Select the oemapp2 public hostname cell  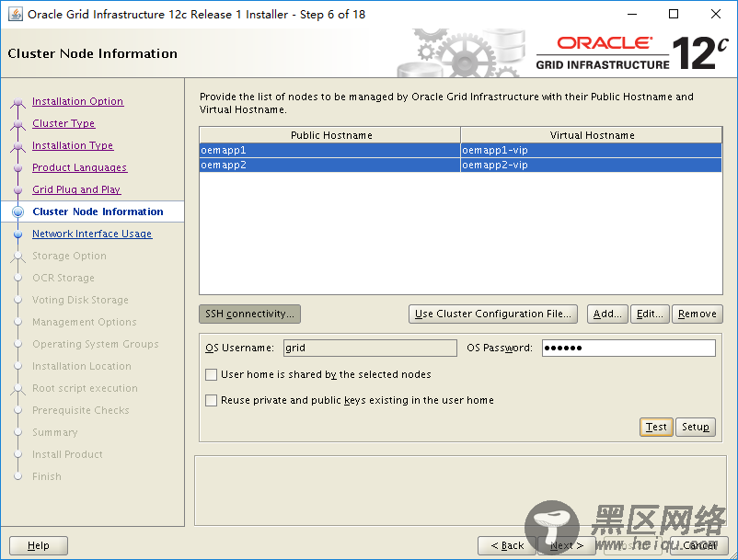[x=329, y=165]
